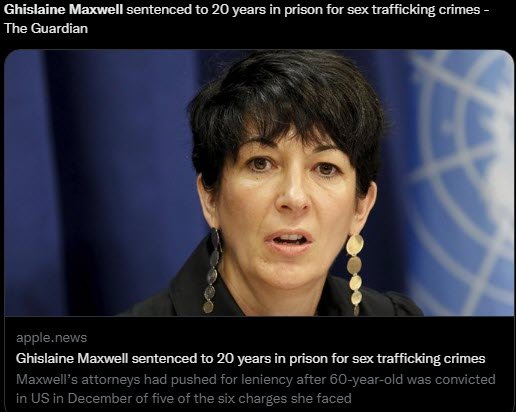Click 'The Guardian' text in the post
516x412 pixels.
coord(46,28)
